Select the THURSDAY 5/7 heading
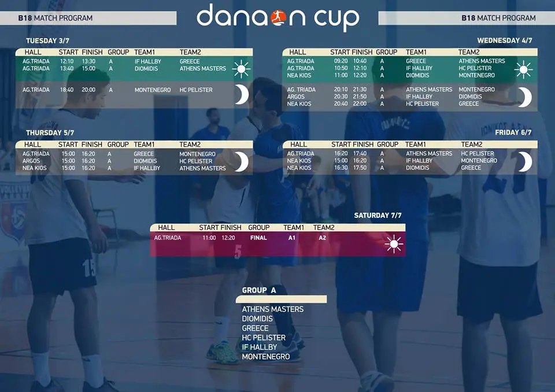Viewport: 555px width, 392px height. click(x=50, y=133)
